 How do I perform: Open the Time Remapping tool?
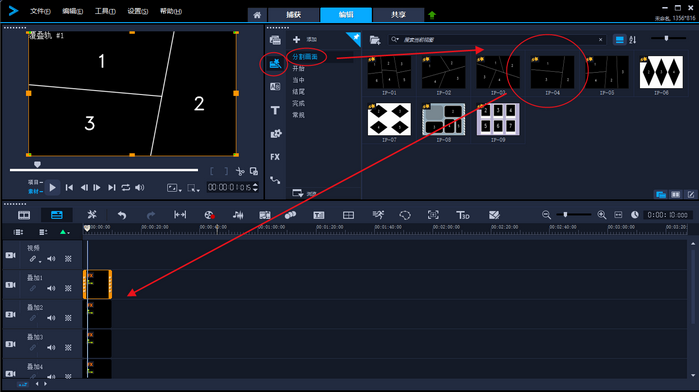click(378, 215)
